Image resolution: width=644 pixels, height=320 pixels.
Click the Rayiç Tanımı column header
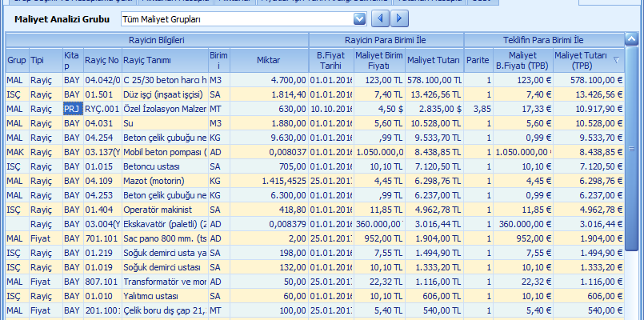point(164,60)
